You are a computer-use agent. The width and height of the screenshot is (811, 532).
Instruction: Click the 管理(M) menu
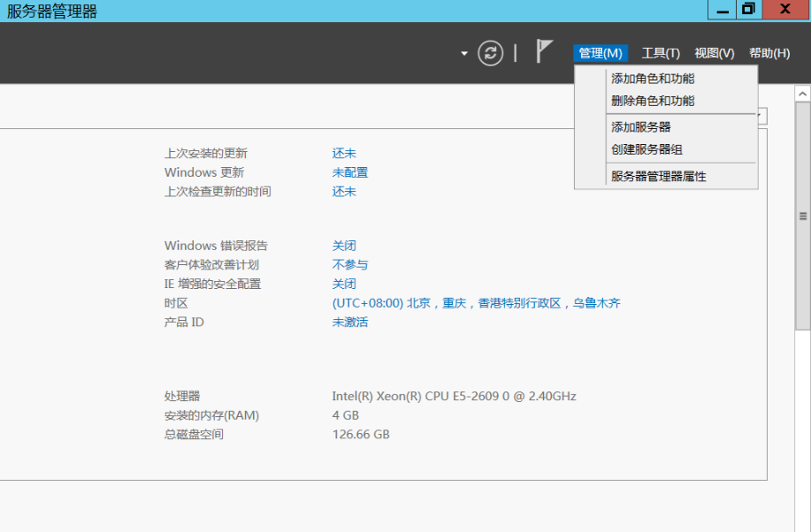click(601, 53)
